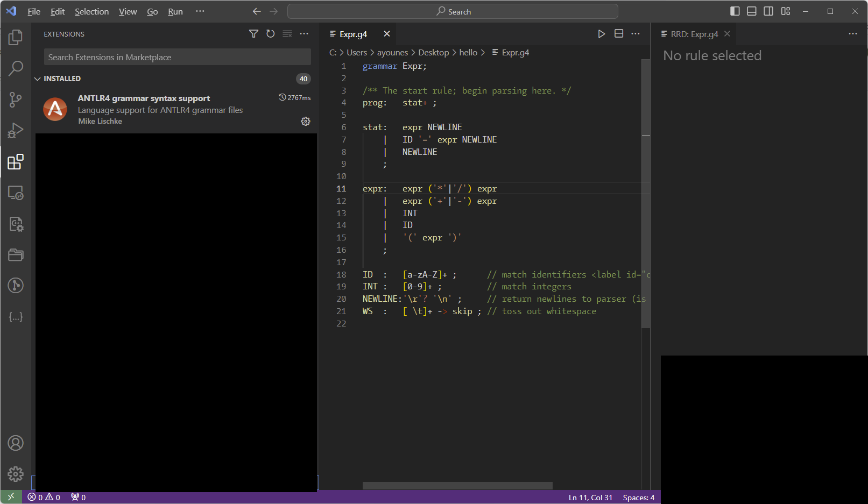Open the Explorer view in activity bar

pyautogui.click(x=16, y=37)
